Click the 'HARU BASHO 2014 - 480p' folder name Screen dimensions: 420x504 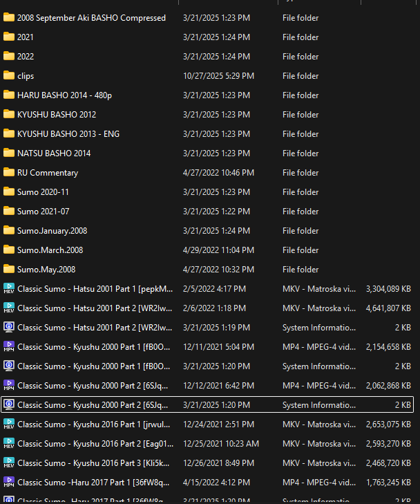[64, 95]
